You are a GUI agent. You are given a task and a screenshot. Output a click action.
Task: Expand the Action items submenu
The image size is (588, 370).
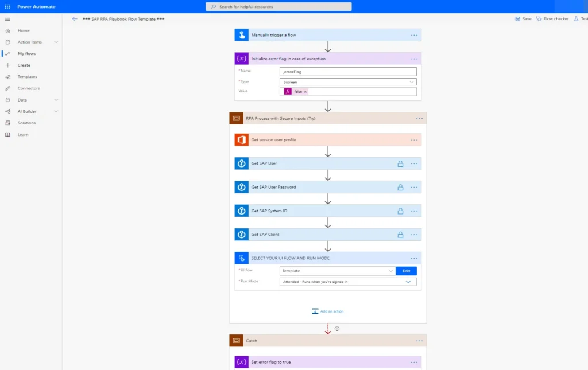tap(56, 42)
